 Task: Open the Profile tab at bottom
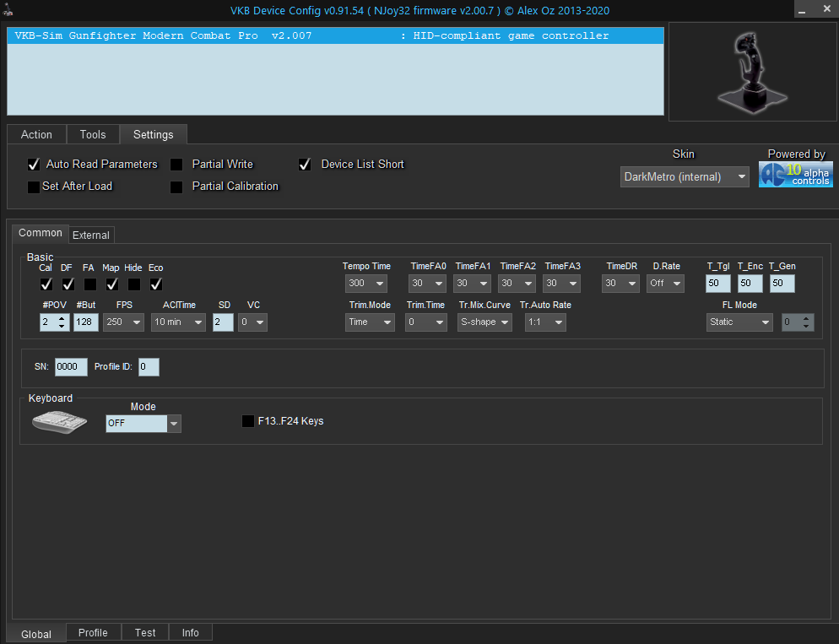pyautogui.click(x=93, y=632)
